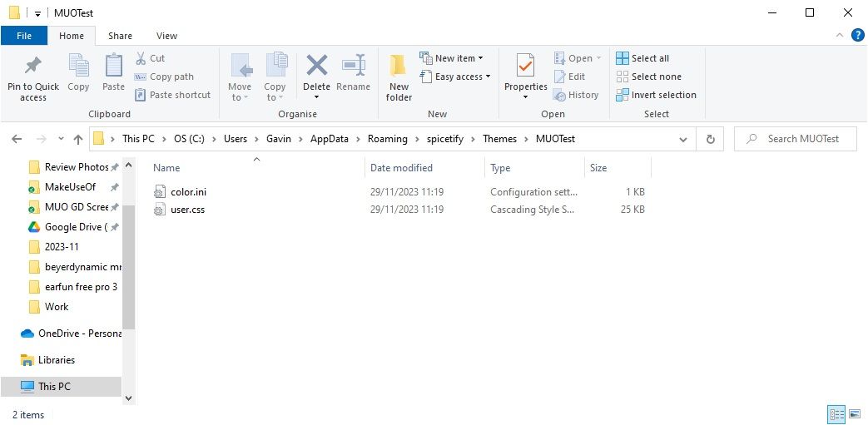The height and width of the screenshot is (425, 868).
Task: Open Properties from the ribbon
Action: pyautogui.click(x=525, y=66)
